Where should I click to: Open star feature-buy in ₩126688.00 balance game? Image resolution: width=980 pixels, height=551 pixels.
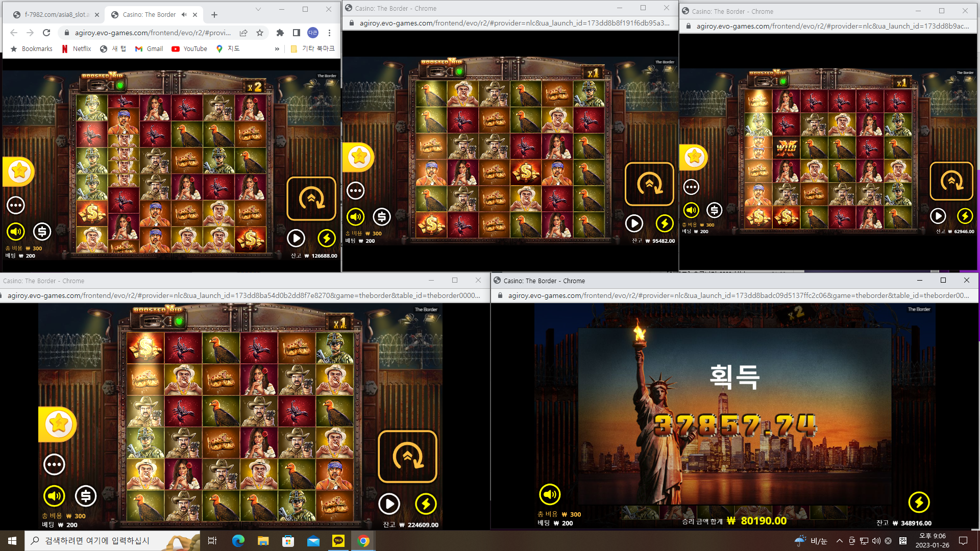click(x=19, y=171)
